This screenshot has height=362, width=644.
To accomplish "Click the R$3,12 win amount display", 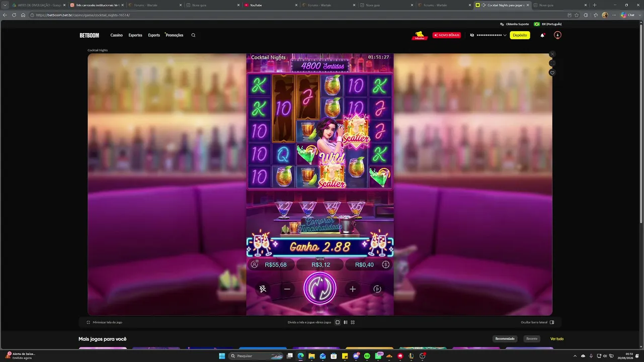I will coord(320,265).
